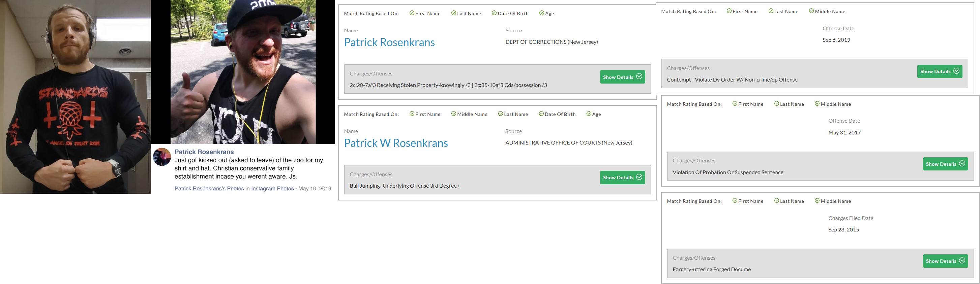Image resolution: width=980 pixels, height=284 pixels.
Task: Click the Date Of Birth check icon in the Dept of Corrections record
Action: [494, 13]
